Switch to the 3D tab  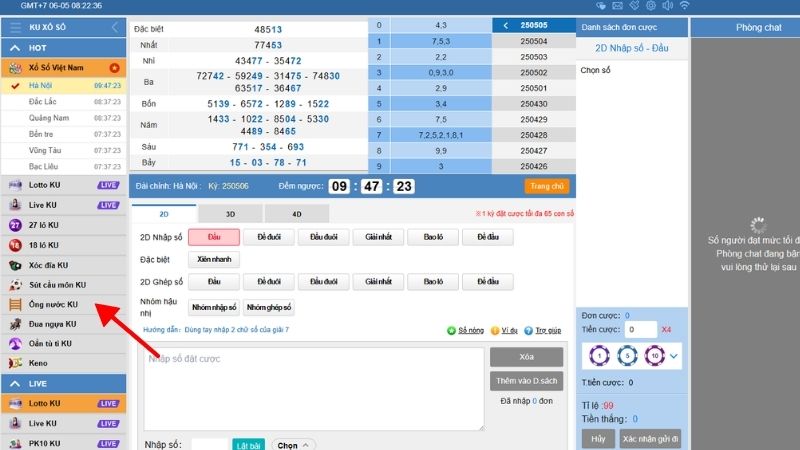click(x=229, y=213)
